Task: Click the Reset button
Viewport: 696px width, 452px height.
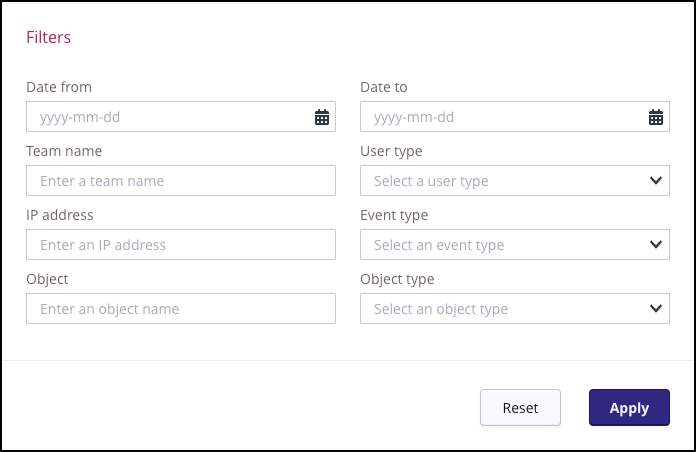Action: [x=520, y=408]
